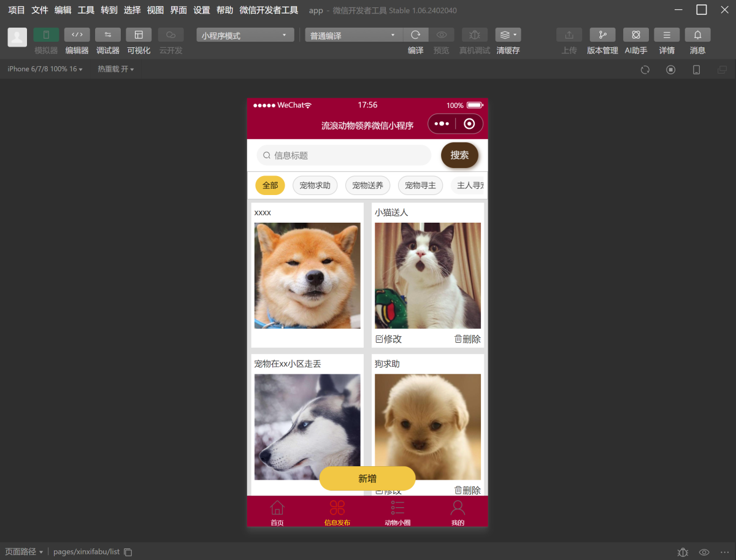Click the compile refresh icon
The height and width of the screenshot is (560, 736).
click(415, 35)
